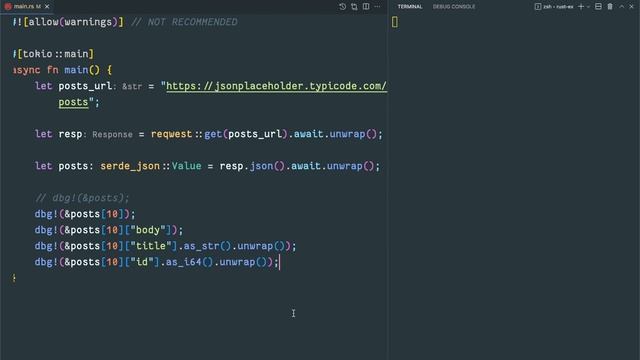Click the 'dbg!(&posts[10]);' line
Screen dimensions: 640x360
coord(85,214)
